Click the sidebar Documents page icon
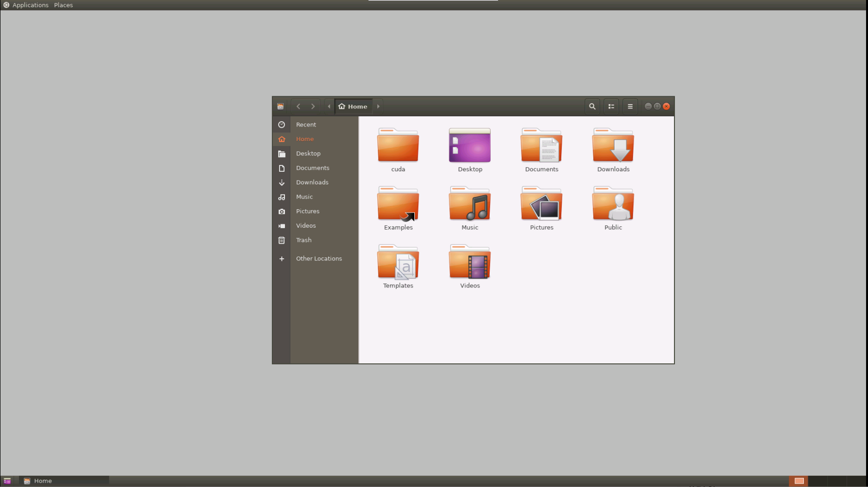Image resolution: width=868 pixels, height=487 pixels. [282, 168]
